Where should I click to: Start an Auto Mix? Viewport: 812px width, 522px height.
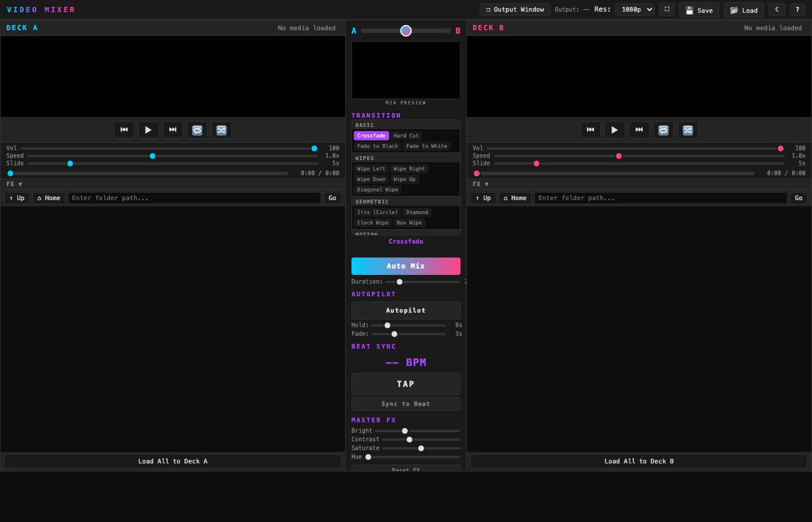(x=406, y=266)
